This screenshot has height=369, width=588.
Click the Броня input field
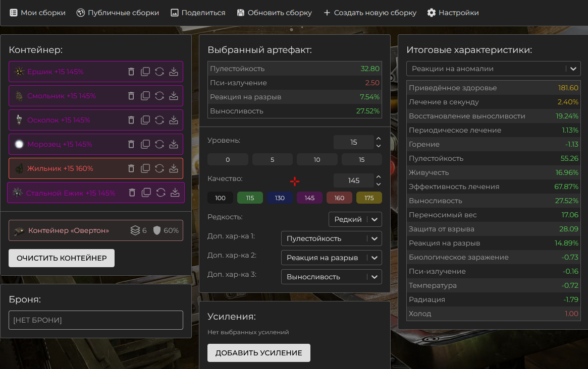(96, 320)
